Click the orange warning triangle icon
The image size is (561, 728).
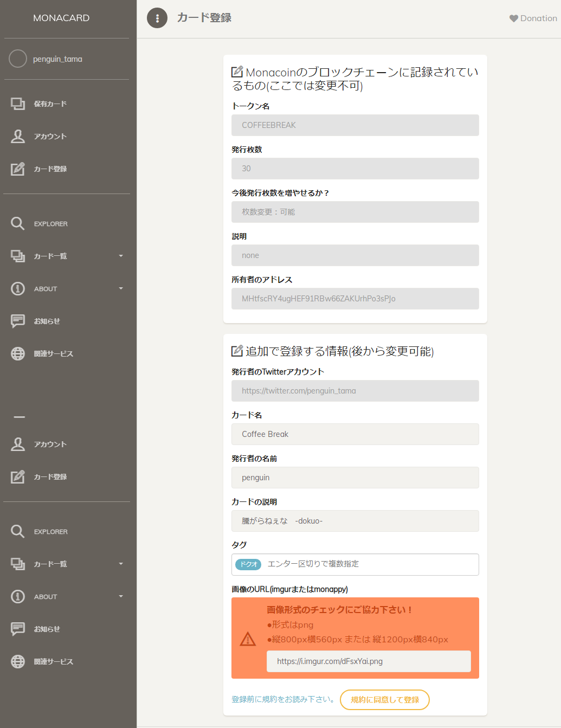pos(248,639)
